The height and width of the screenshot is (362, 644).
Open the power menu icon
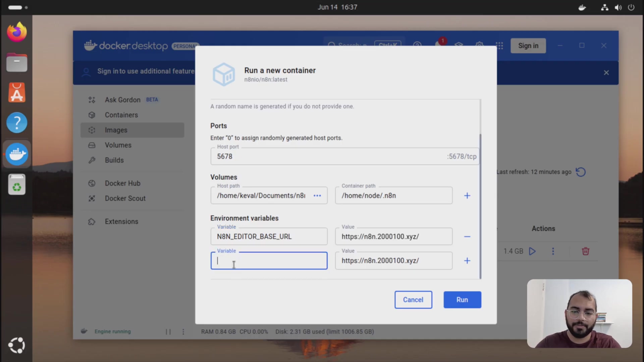[631, 7]
